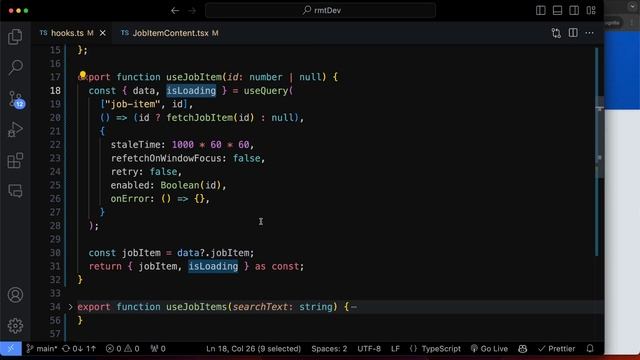Toggle the bottom panel layout icon

557,11
